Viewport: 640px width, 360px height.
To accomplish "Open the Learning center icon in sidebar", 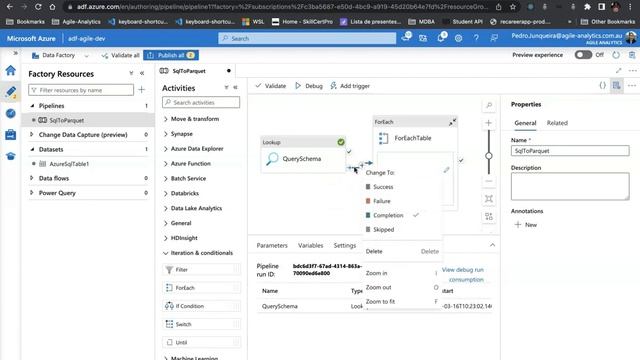I will 11,156.
